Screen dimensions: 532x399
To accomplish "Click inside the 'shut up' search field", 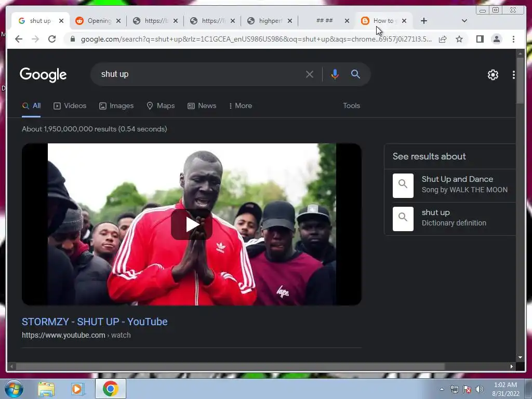I will click(x=200, y=74).
